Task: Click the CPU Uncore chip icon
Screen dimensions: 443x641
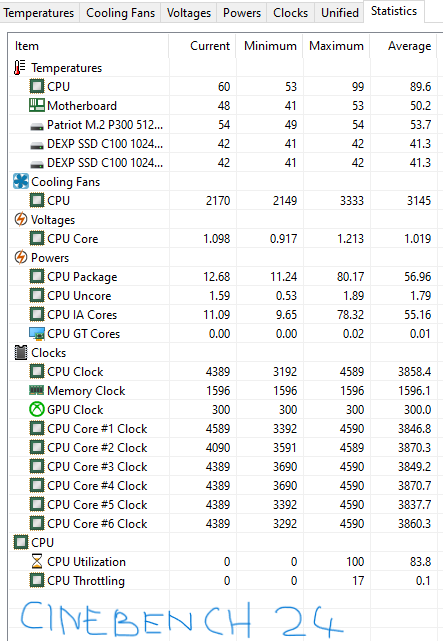Action: (37, 296)
